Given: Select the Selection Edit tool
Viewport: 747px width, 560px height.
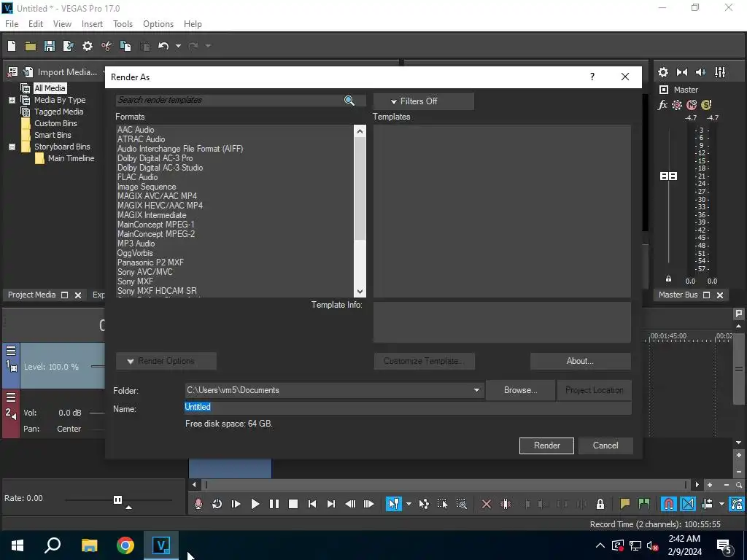Looking at the screenshot, I should coord(442,504).
